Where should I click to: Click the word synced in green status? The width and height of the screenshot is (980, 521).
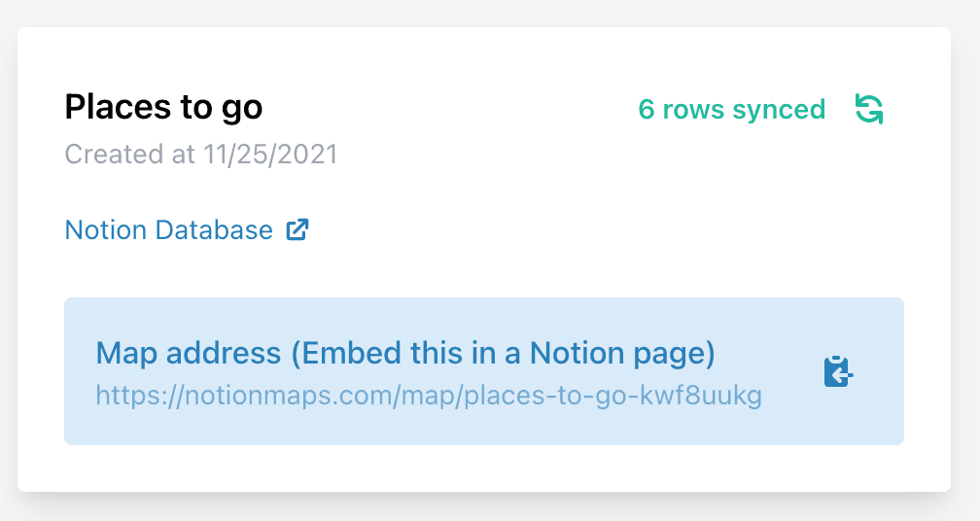coord(779,110)
